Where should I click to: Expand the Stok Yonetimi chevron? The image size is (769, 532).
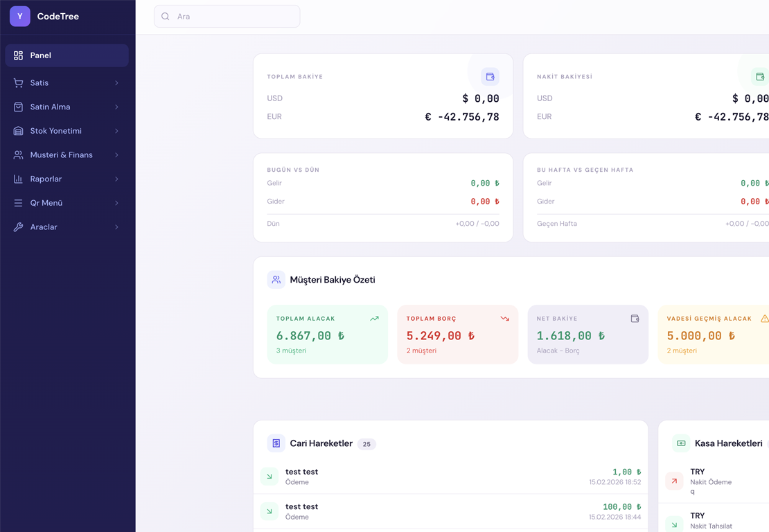pyautogui.click(x=116, y=131)
